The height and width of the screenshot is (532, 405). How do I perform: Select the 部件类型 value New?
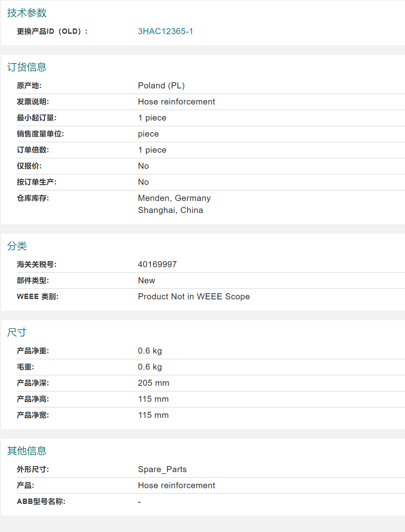pos(146,280)
